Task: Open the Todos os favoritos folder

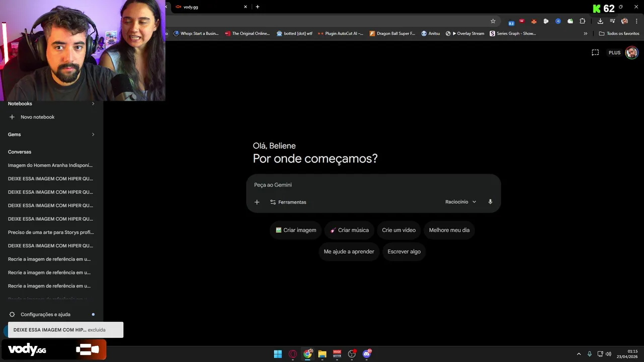Action: tap(619, 34)
